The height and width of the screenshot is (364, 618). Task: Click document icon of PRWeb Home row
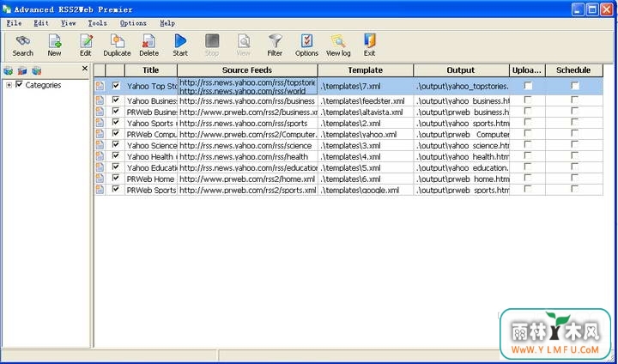[x=100, y=179]
